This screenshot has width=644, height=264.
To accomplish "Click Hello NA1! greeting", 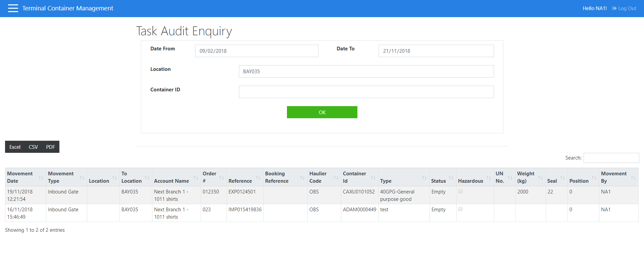I will click(x=595, y=8).
